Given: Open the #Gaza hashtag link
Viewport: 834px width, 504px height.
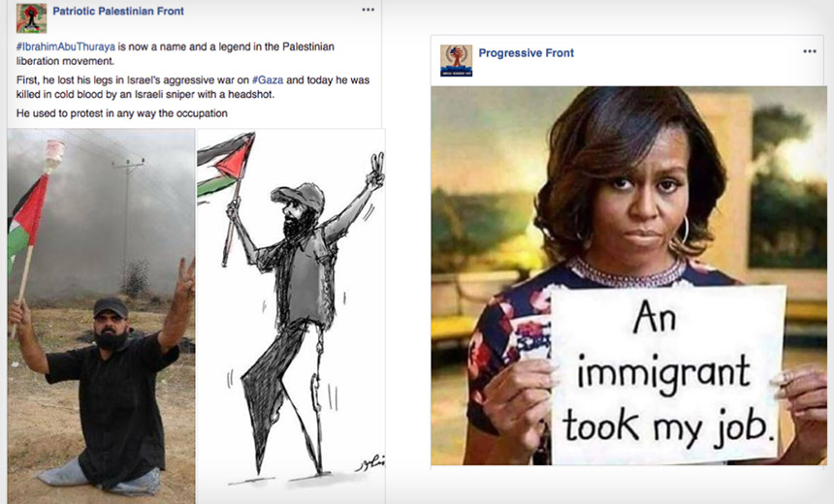Looking at the screenshot, I should pyautogui.click(x=268, y=80).
